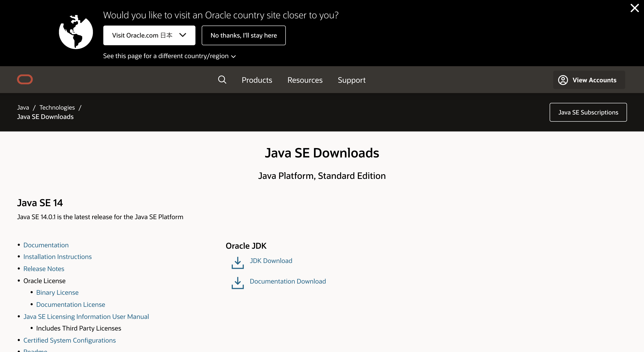Click the Java SE Downloads breadcrumb text

point(45,117)
